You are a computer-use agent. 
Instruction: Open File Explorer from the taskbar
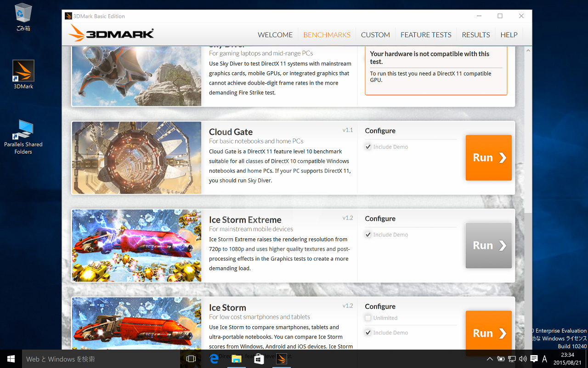(x=236, y=359)
